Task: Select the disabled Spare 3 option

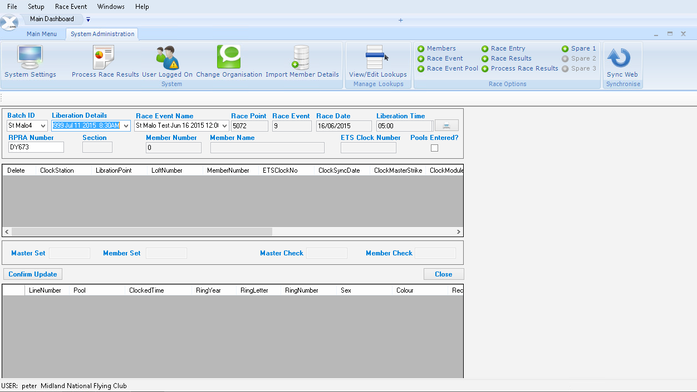Action: [x=579, y=68]
